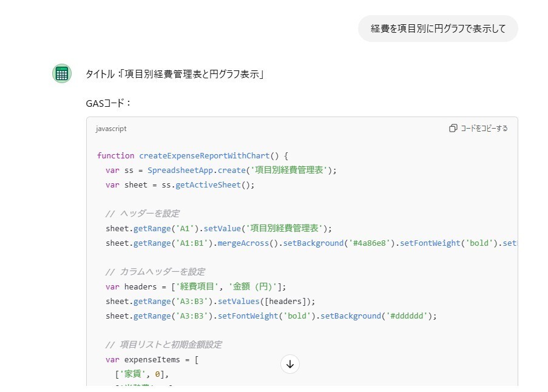Click the color string '#4a86e8'

(369, 243)
